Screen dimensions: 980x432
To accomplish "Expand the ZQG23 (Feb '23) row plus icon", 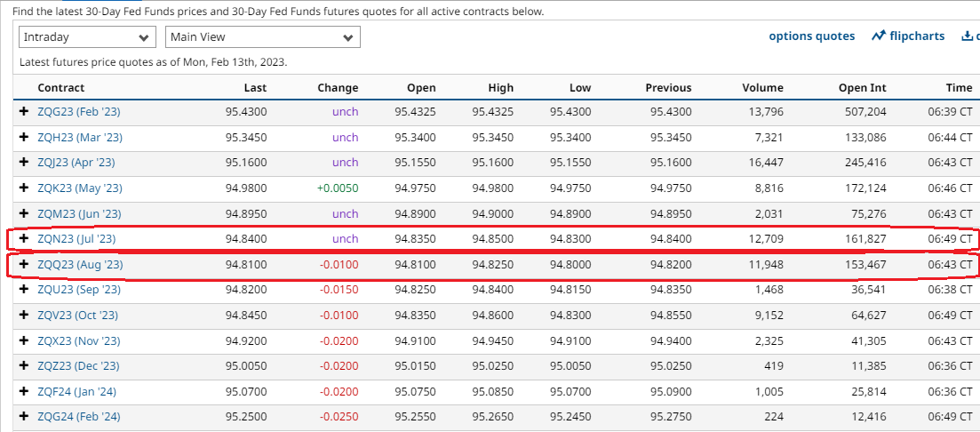I will (24, 112).
